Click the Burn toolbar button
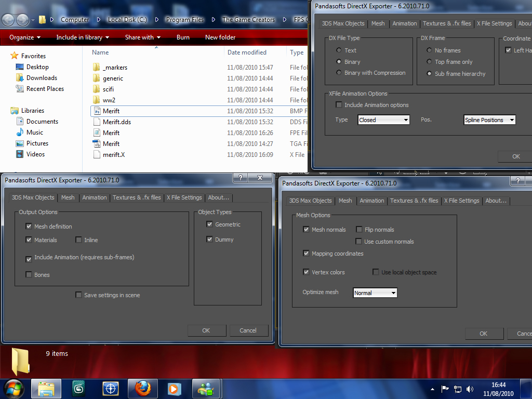 point(183,37)
